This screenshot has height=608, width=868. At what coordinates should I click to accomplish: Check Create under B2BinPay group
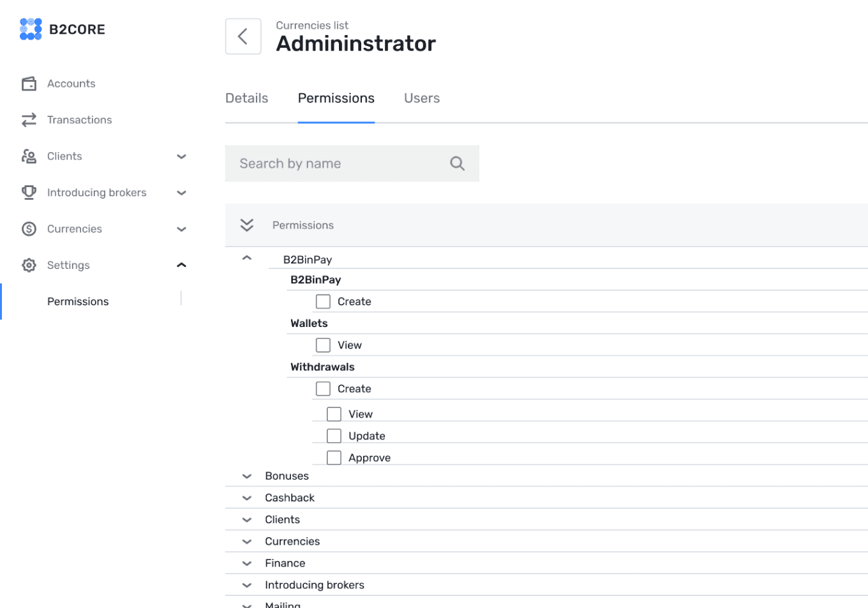coord(323,301)
